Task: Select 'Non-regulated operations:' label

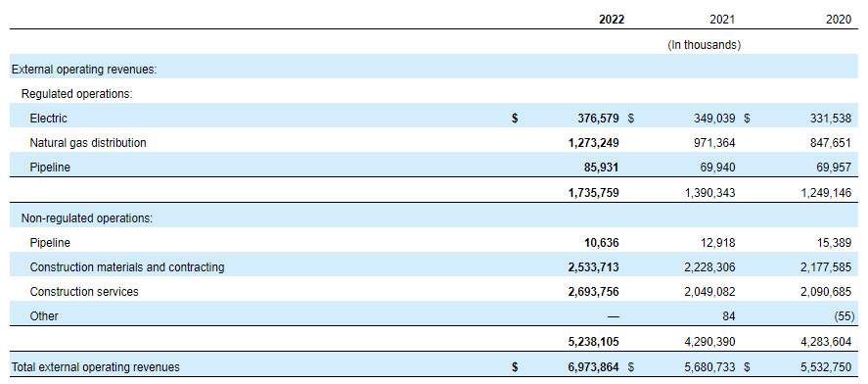Action: point(87,218)
